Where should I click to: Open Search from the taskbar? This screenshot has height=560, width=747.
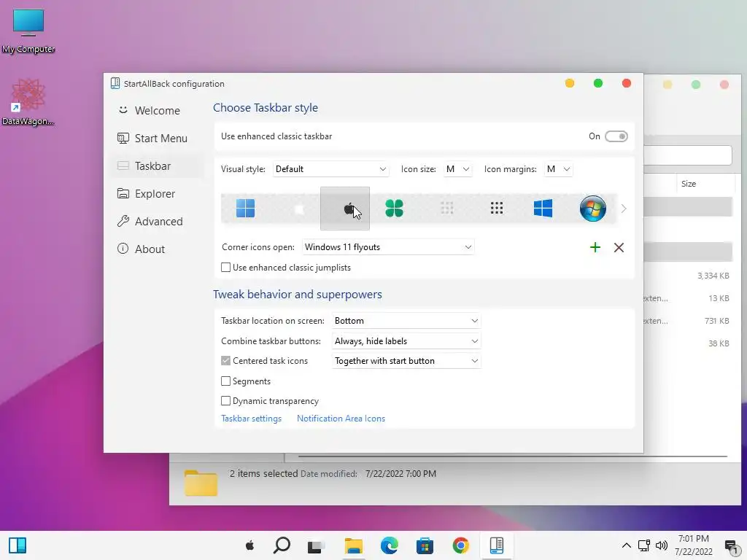tap(282, 545)
